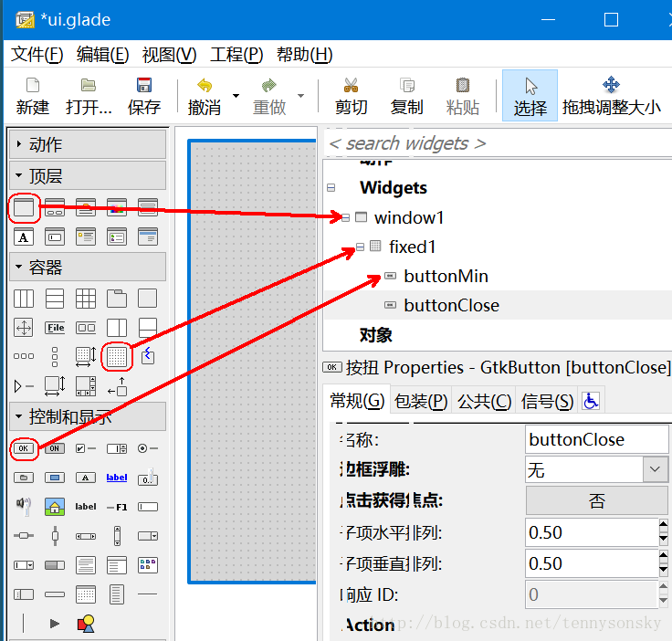The image size is (672, 641).
Task: Expand the 动作 palette section
Action: tap(88, 144)
